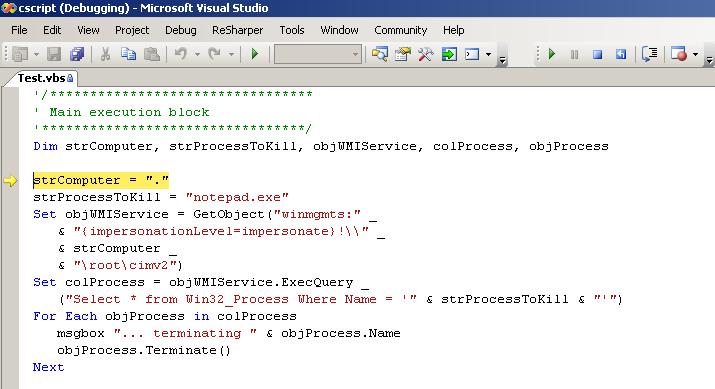Open the ReSharper menu

(237, 30)
